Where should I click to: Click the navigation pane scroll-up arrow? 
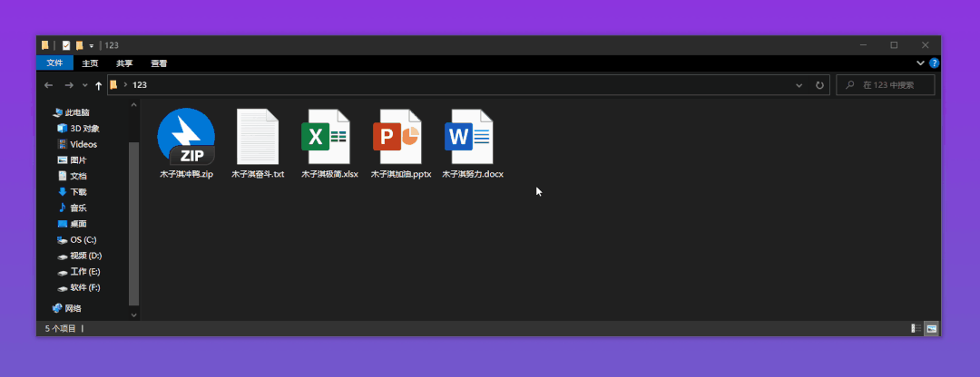click(x=133, y=104)
